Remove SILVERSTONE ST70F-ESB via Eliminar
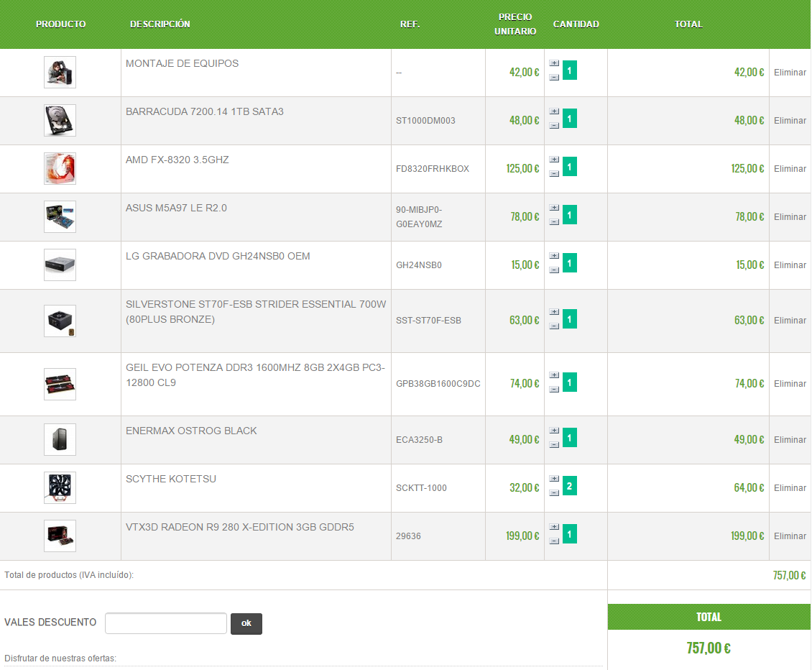Viewport: 812px width, 670px height. click(x=790, y=321)
